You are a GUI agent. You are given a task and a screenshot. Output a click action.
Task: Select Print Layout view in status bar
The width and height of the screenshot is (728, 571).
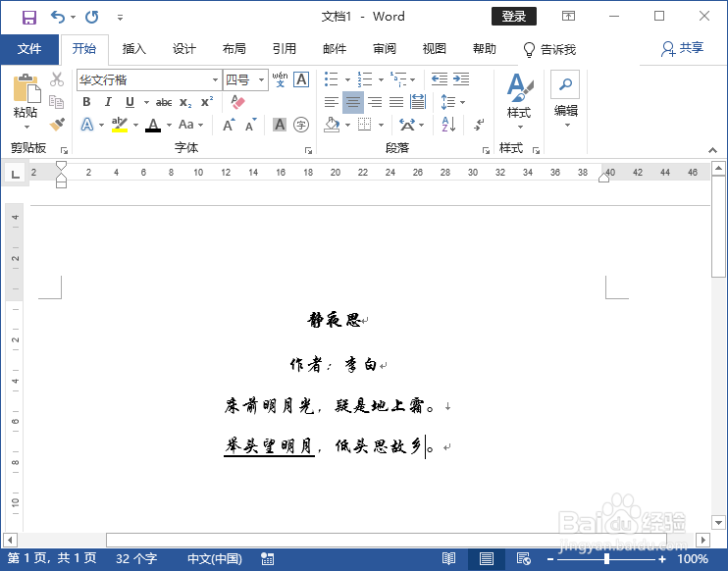pos(486,558)
